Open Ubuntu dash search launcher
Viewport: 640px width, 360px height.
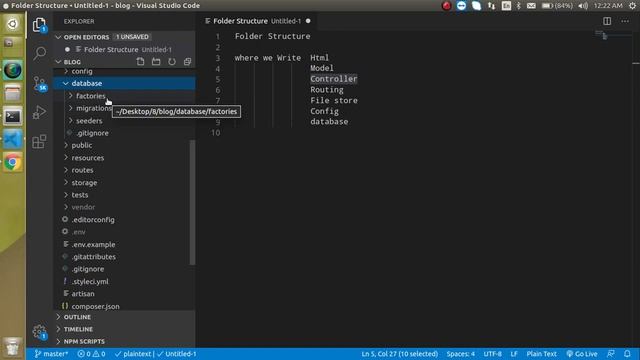tap(13, 24)
